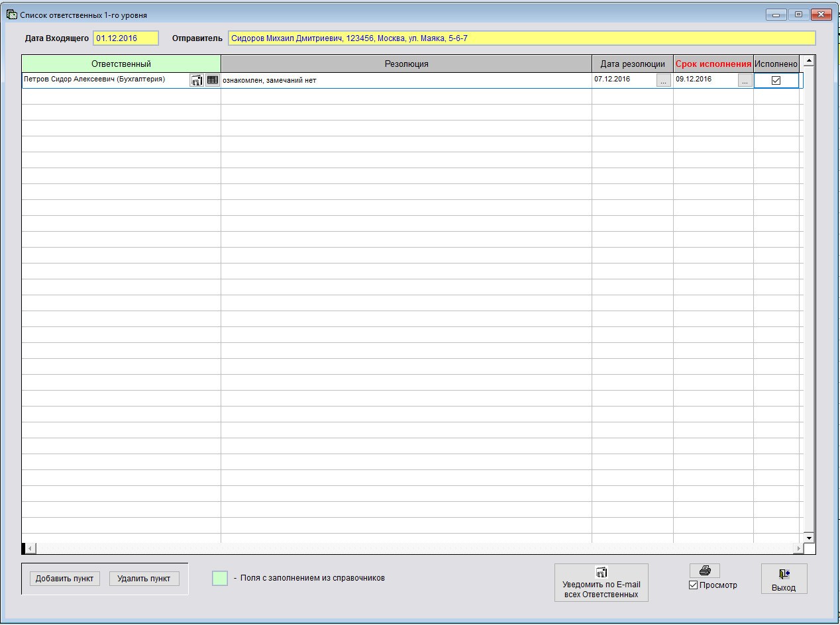Open the directory table icon in Петров row

(x=213, y=80)
